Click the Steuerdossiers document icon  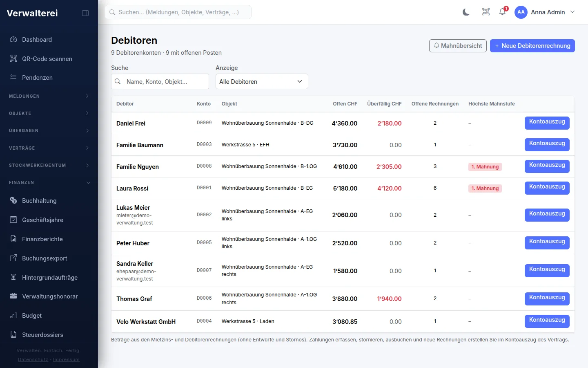13,334
